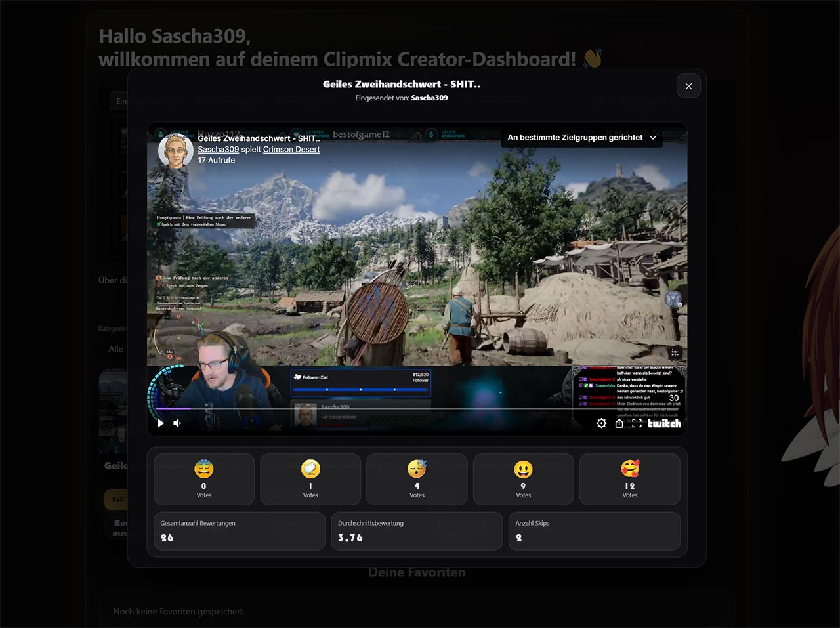The height and width of the screenshot is (628, 840).
Task: Click the dialog title 'Geiles Zweihandschwert - SHIT..'
Action: [402, 84]
